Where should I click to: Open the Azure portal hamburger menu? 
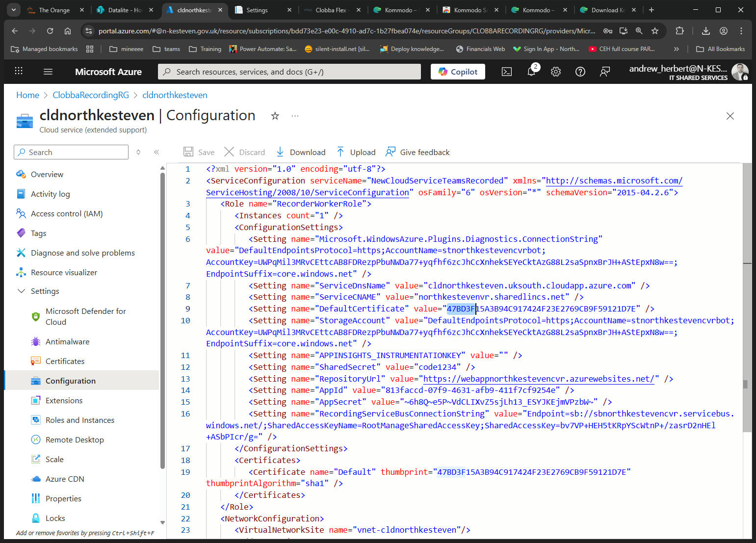48,72
